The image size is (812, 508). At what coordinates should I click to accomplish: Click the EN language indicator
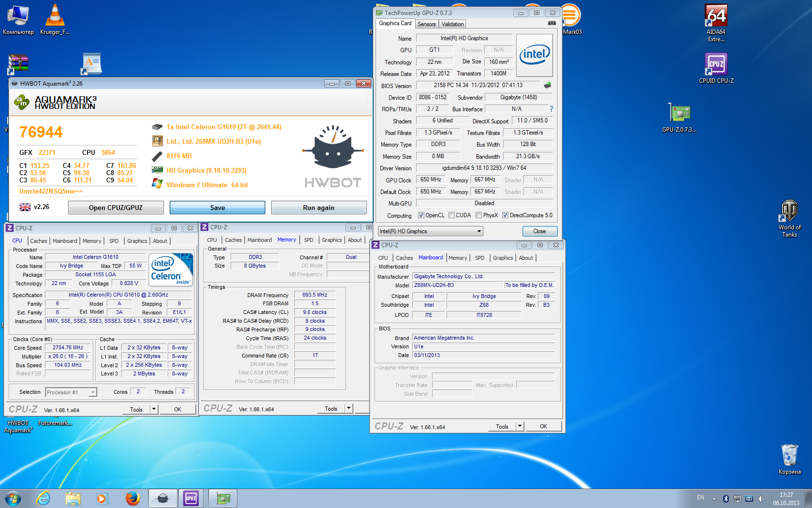[x=701, y=497]
